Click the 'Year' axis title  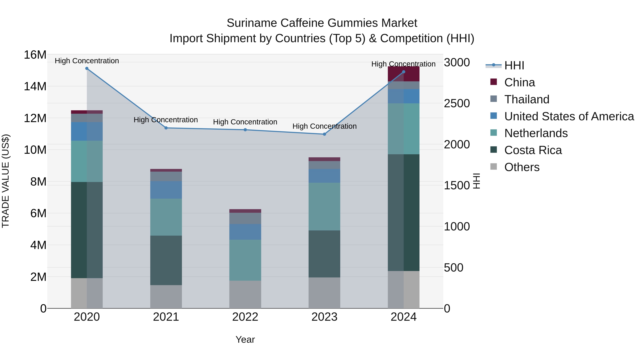(245, 339)
